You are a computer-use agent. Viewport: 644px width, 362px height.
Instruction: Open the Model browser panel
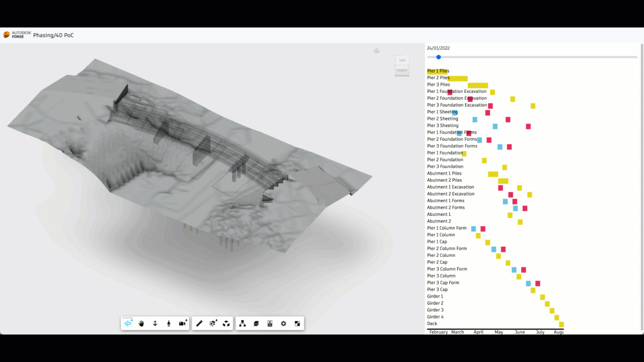(242, 323)
